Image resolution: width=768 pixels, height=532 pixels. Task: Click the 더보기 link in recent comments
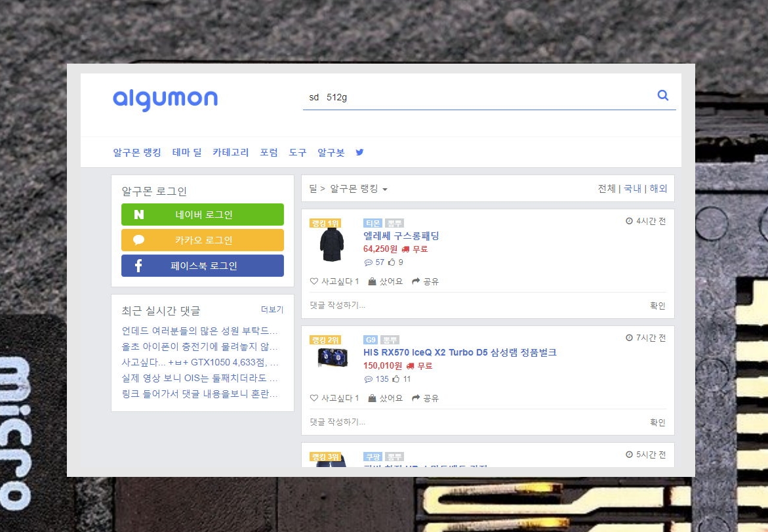(x=272, y=310)
